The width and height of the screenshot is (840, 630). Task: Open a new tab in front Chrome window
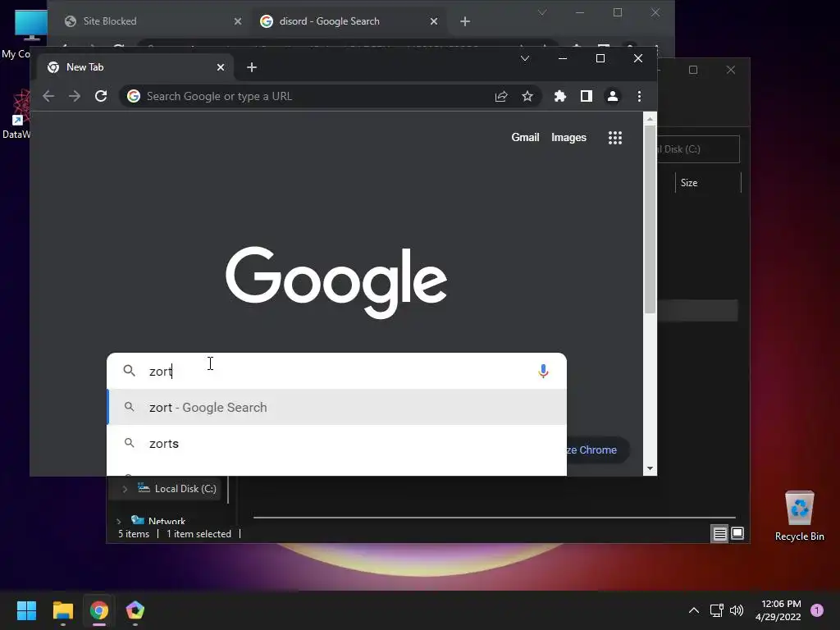click(x=252, y=67)
